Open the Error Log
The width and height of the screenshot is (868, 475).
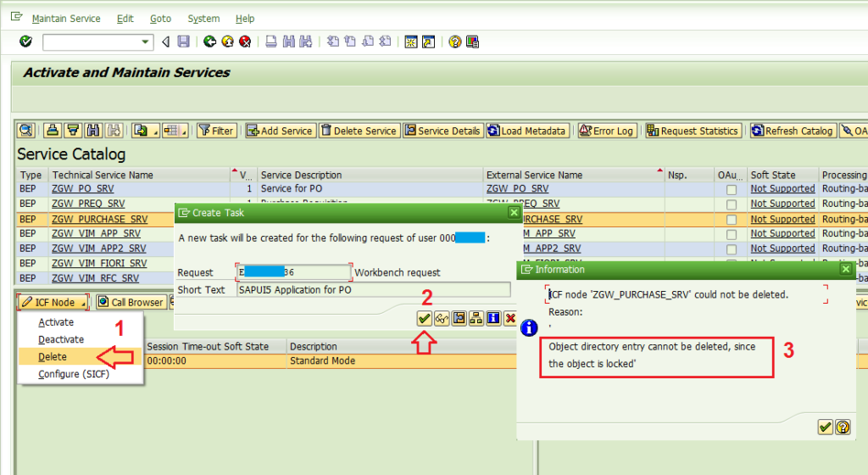pyautogui.click(x=607, y=131)
